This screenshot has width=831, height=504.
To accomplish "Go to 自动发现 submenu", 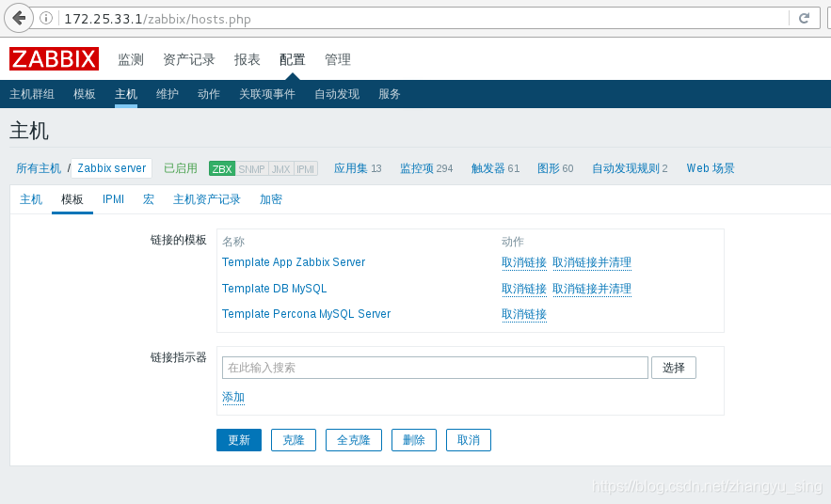I will click(x=337, y=94).
